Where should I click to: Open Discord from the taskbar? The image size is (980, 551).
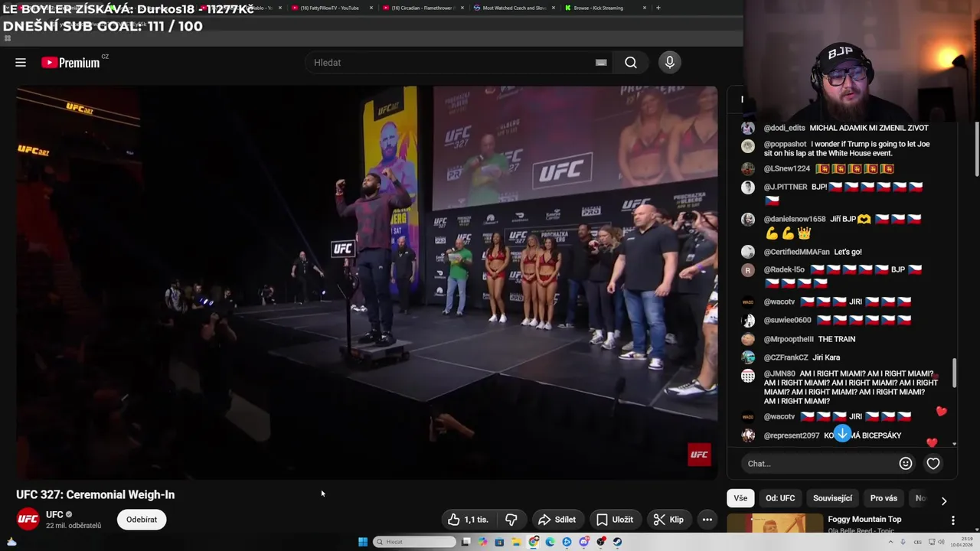(583, 542)
